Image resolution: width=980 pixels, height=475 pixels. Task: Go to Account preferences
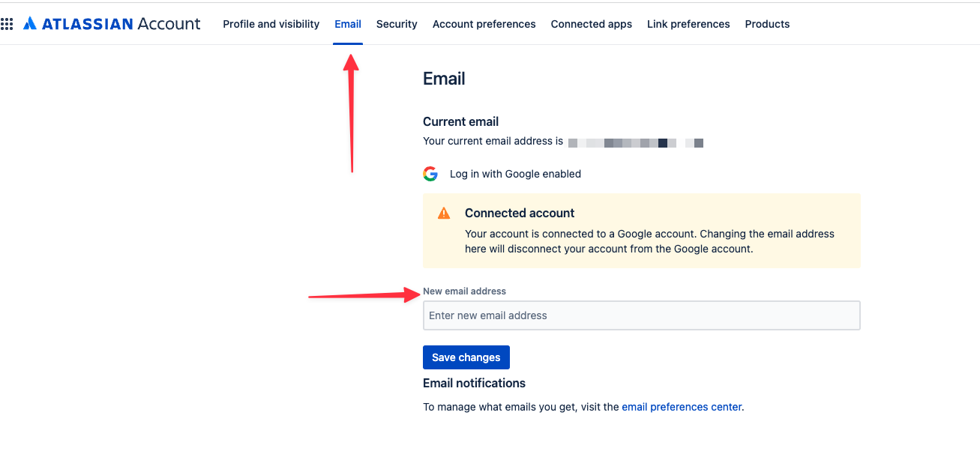[484, 23]
